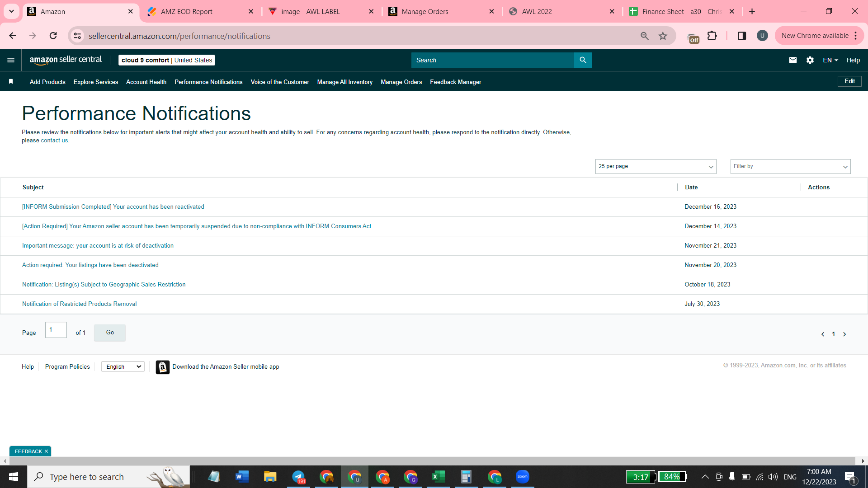Toggle the Chrome side panel icon
Viewport: 868px width, 488px height.
click(x=742, y=36)
